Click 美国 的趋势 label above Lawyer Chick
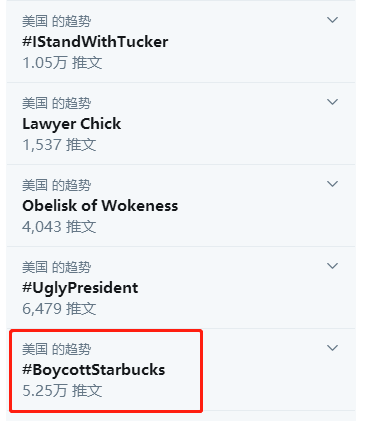Image resolution: width=369 pixels, height=421 pixels. [56, 103]
